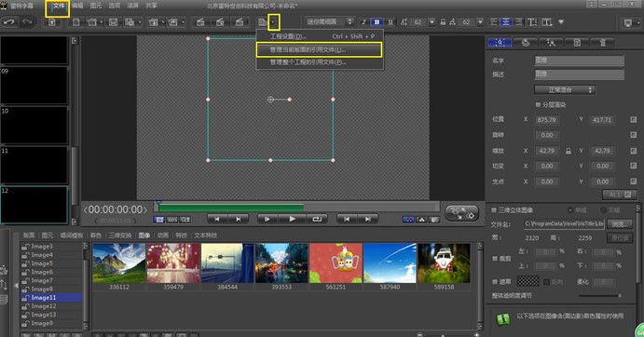The width and height of the screenshot is (644, 337).
Task: Click the last skip-forward transport button
Action: point(367,219)
